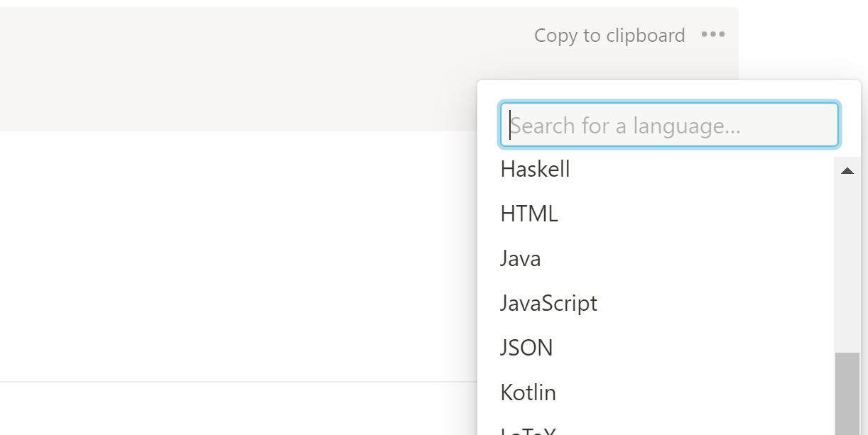Click the scroll up arrow of language list
This screenshot has height=435, width=868.
coord(847,171)
